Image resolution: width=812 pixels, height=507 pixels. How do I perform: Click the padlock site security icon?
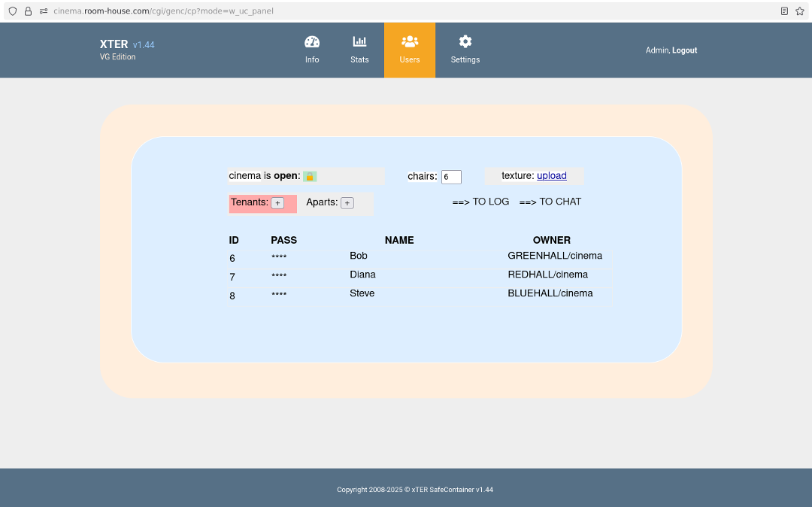pos(28,11)
